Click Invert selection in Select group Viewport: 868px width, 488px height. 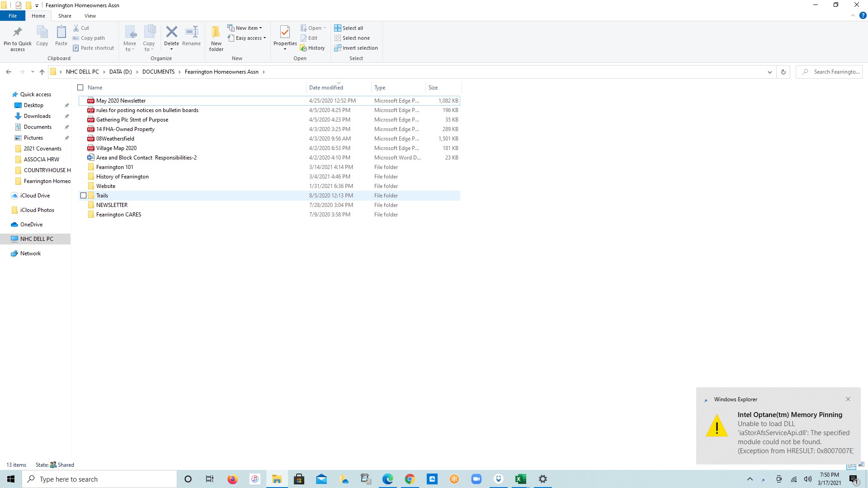tap(356, 48)
